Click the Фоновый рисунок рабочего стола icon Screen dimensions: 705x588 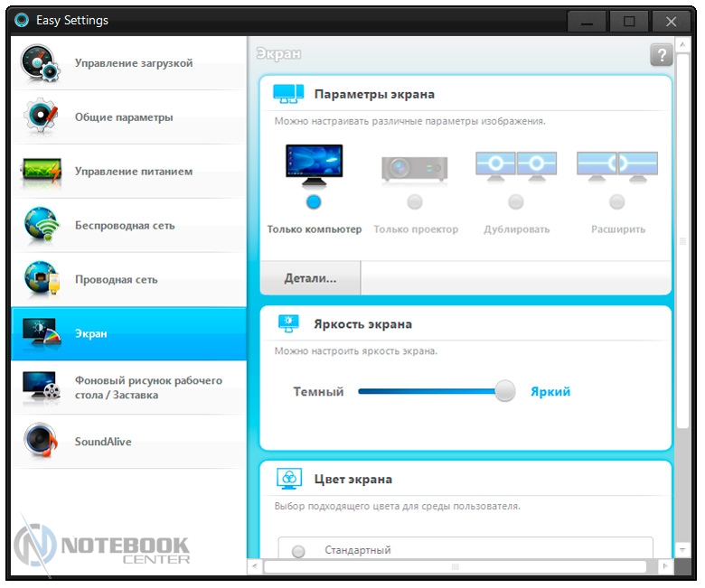click(42, 387)
